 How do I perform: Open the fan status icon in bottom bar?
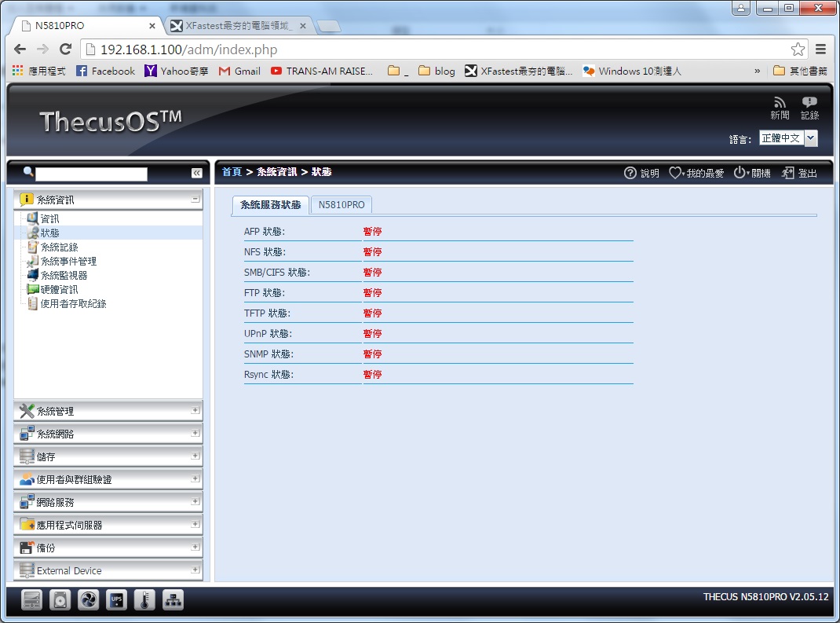tap(89, 600)
